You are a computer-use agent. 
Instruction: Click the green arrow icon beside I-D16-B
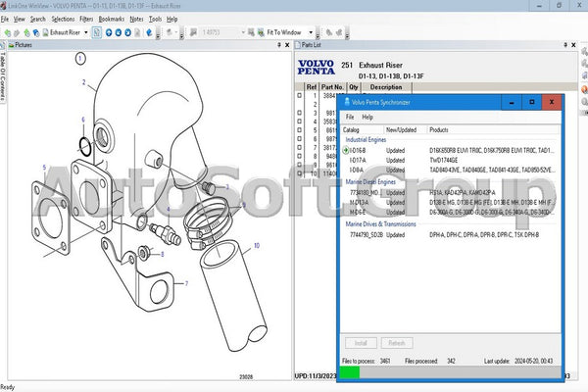click(346, 150)
